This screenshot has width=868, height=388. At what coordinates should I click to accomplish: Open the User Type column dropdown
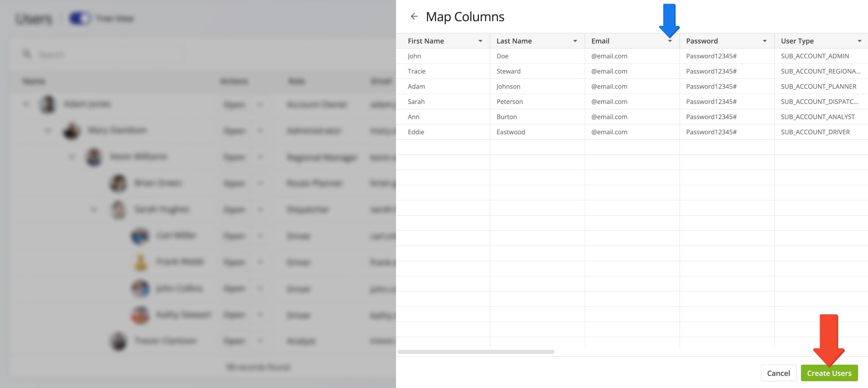(860, 41)
